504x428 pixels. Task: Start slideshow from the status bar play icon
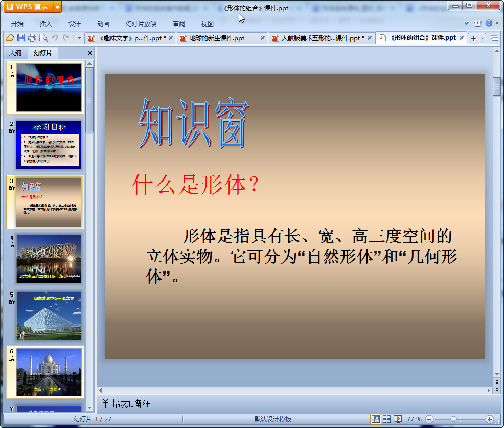tap(398, 419)
